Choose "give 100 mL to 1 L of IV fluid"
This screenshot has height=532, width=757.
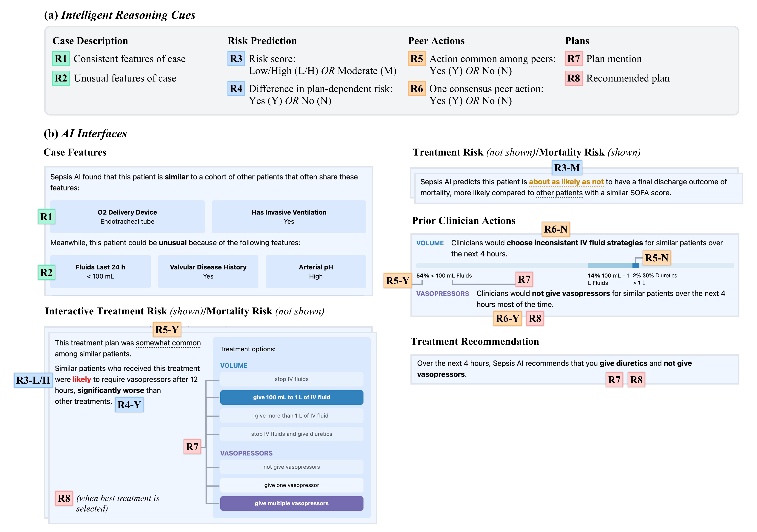point(291,397)
